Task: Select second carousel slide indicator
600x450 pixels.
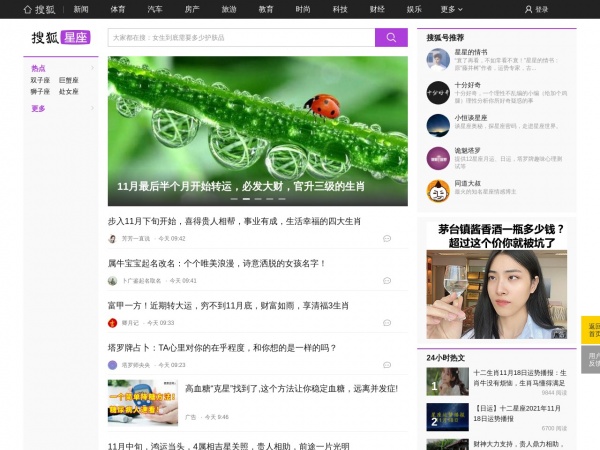Action: click(246, 199)
